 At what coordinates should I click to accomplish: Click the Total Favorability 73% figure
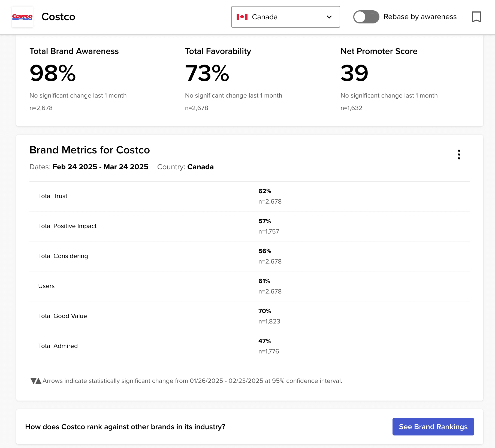(x=207, y=73)
